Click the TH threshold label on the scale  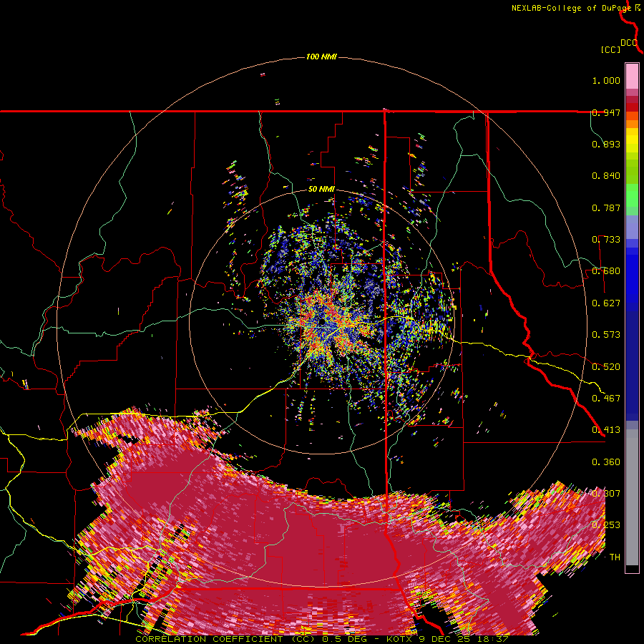615,557
